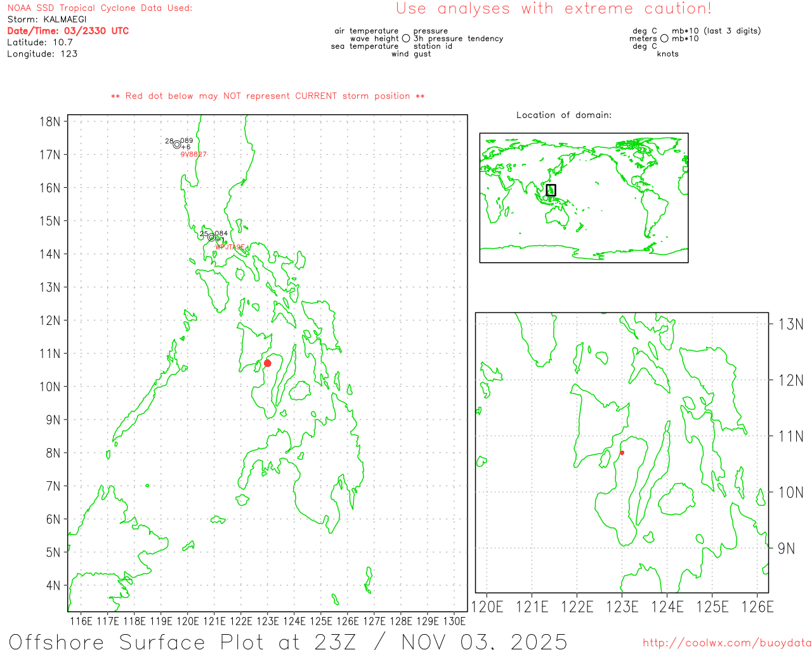
Task: Click the legend circle between wave height and pressure
Action: tap(406, 39)
